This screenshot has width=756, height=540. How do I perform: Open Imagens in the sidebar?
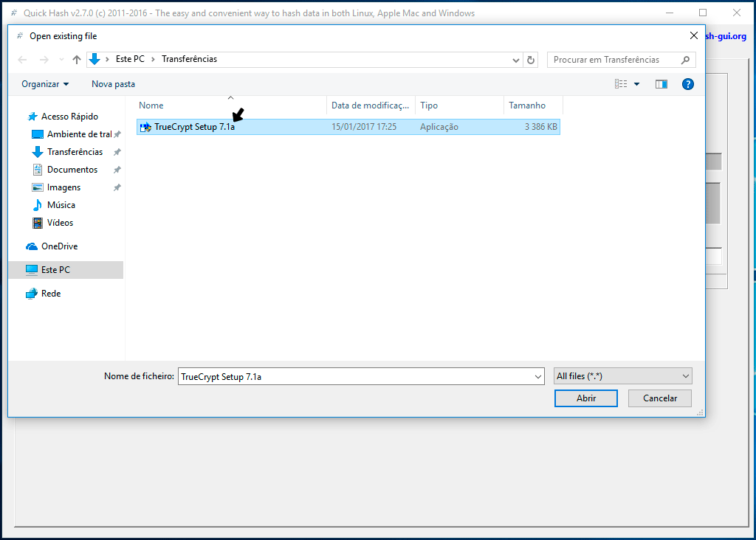coord(63,187)
